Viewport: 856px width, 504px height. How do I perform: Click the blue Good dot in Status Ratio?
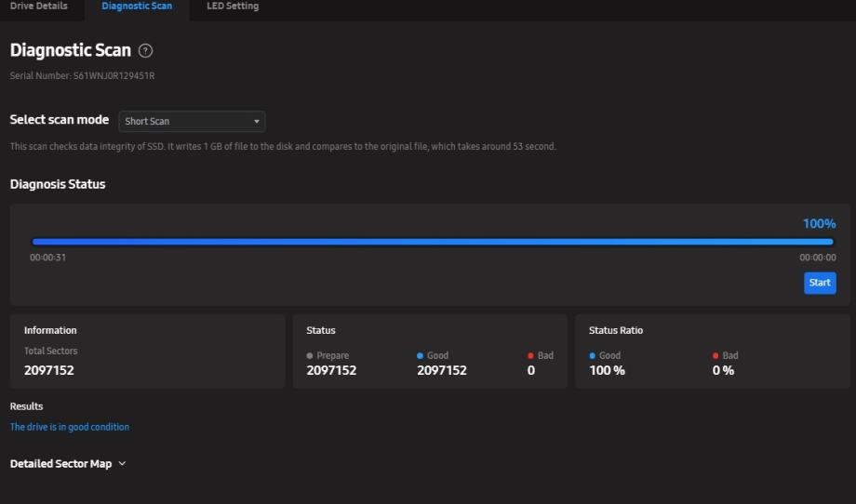click(x=593, y=355)
